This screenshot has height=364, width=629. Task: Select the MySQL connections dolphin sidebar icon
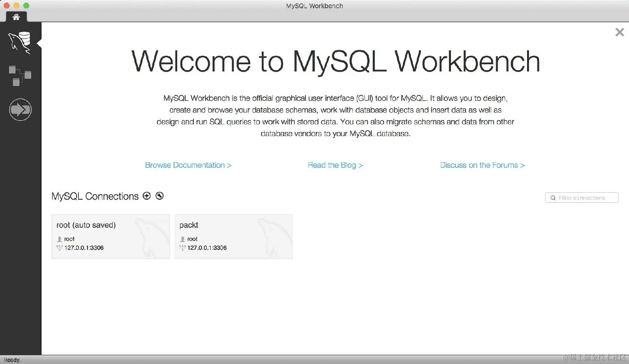20,42
